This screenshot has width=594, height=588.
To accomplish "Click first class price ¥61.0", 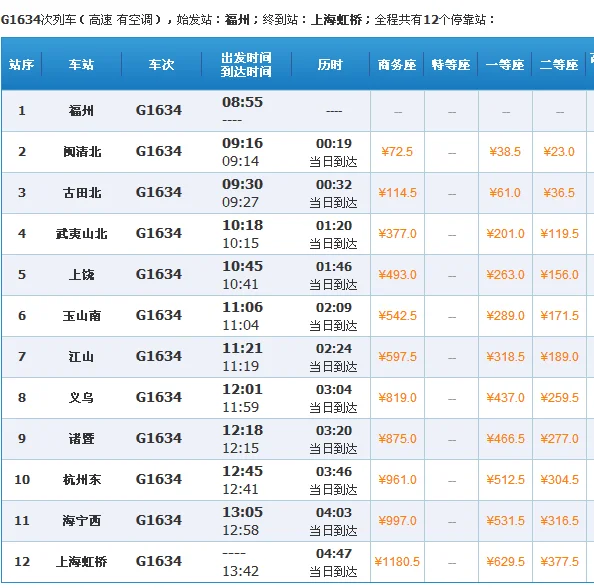I will (505, 192).
